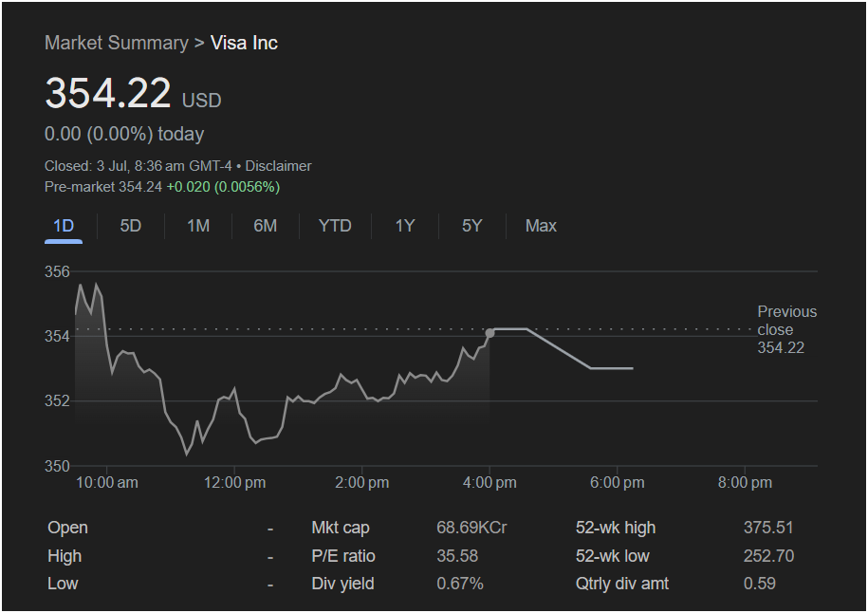Click the Qtrly div amt label
Screen dimensions: 868x613
[622, 584]
